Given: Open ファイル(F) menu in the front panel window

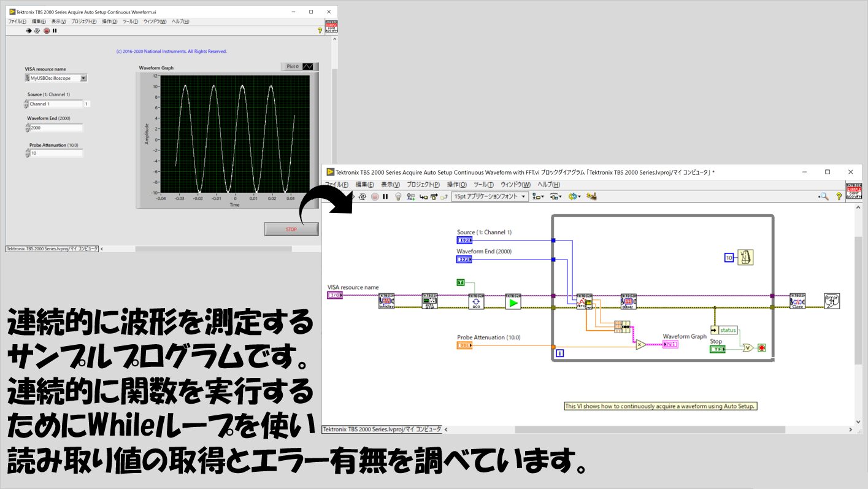Looking at the screenshot, I should 17,21.
